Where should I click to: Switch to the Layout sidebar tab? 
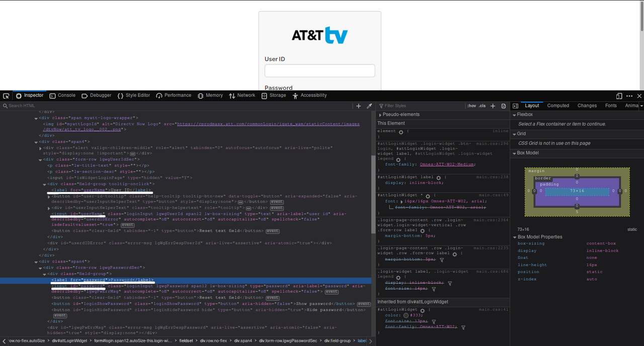click(532, 106)
